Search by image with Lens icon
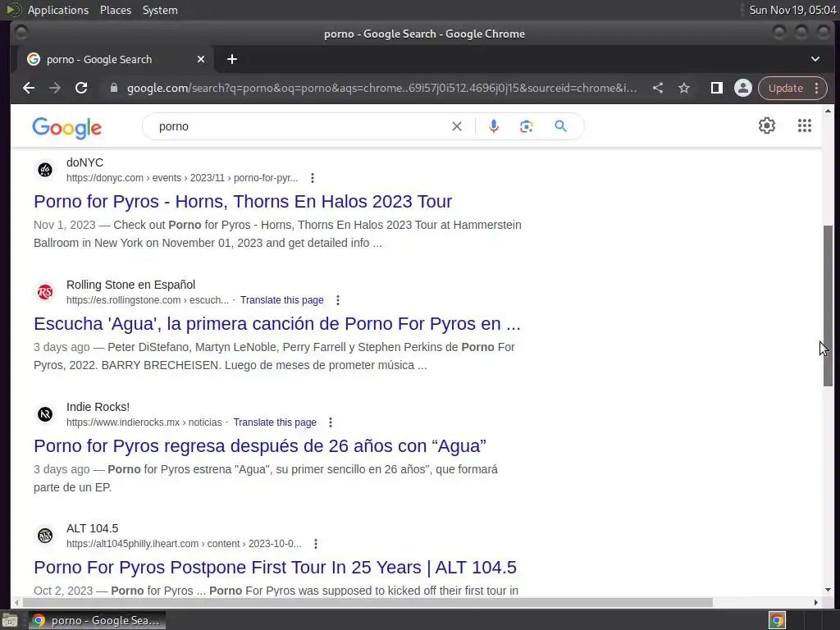Screen dimensions: 840x630 (x=526, y=126)
